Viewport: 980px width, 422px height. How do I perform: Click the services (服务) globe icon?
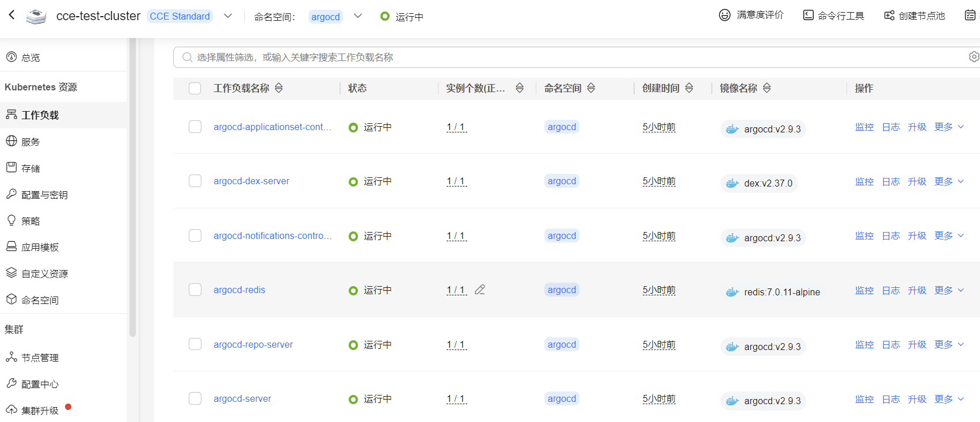(x=11, y=141)
